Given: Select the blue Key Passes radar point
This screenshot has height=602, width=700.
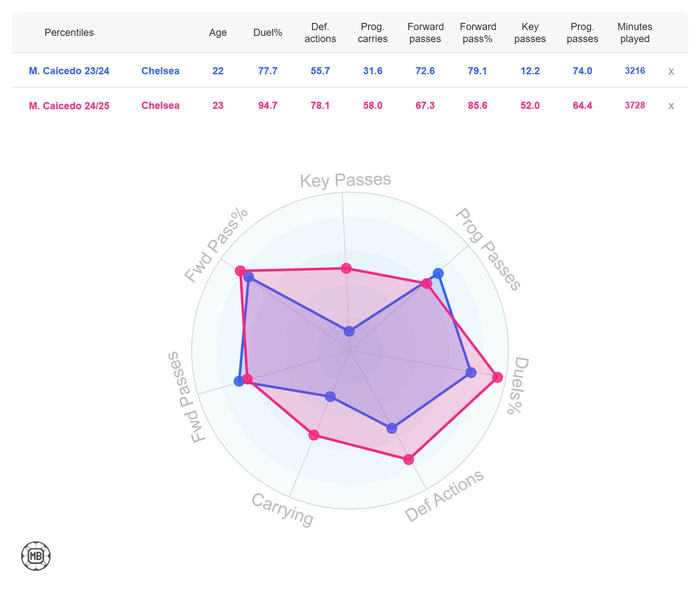Looking at the screenshot, I should click(x=349, y=331).
